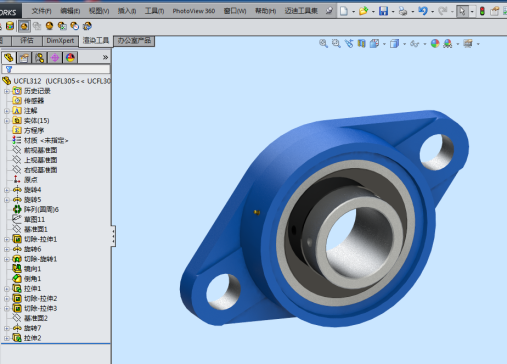The image size is (507, 364).
Task: Click the Zoom to Area magnifier icon
Action: (336, 43)
